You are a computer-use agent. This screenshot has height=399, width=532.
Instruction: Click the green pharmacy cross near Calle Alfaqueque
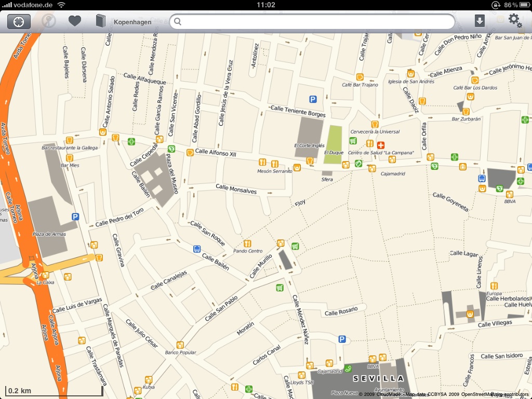130,141
